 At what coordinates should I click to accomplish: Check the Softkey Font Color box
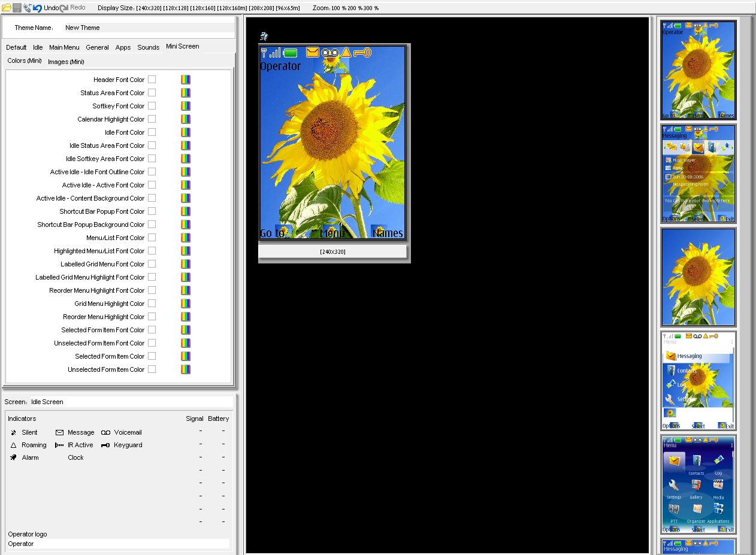coord(152,106)
